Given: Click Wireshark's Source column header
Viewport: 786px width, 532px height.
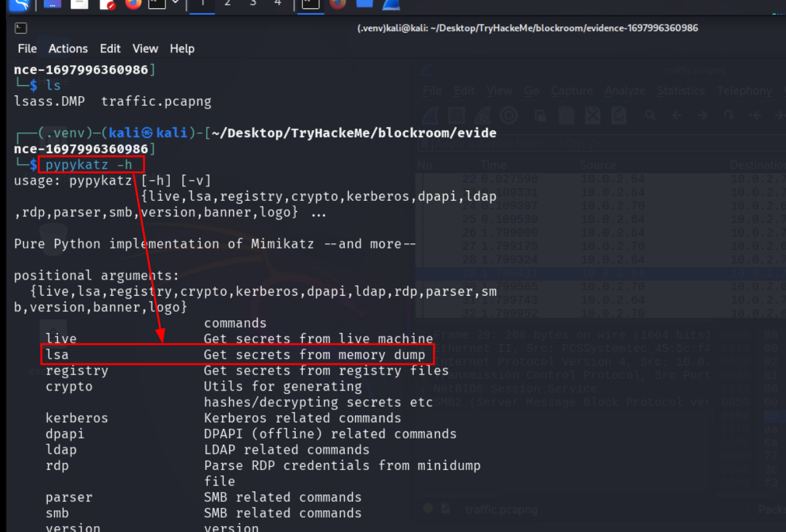Looking at the screenshot, I should coord(597,165).
